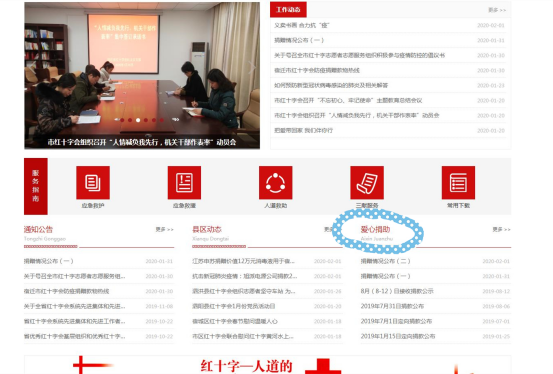The image size is (553, 374).
Task: Expand 更多 beside 通知公告
Action: pos(165,229)
